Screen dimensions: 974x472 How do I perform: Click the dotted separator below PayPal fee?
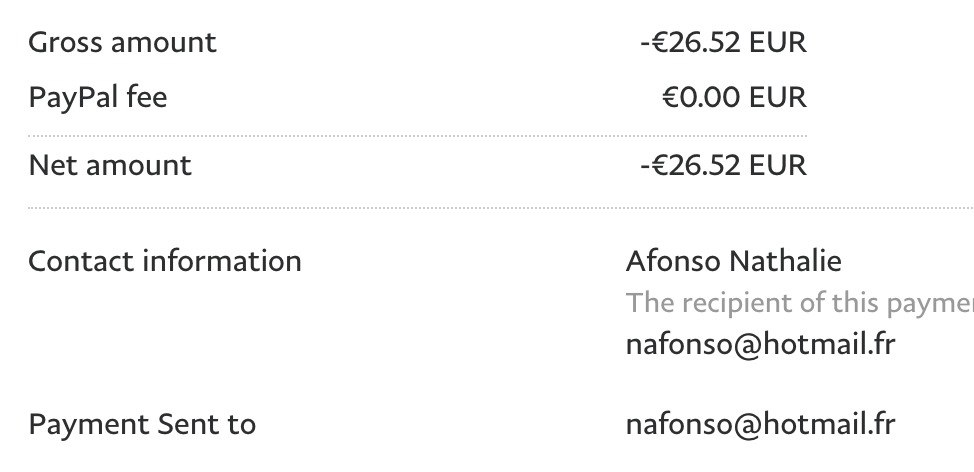(417, 135)
